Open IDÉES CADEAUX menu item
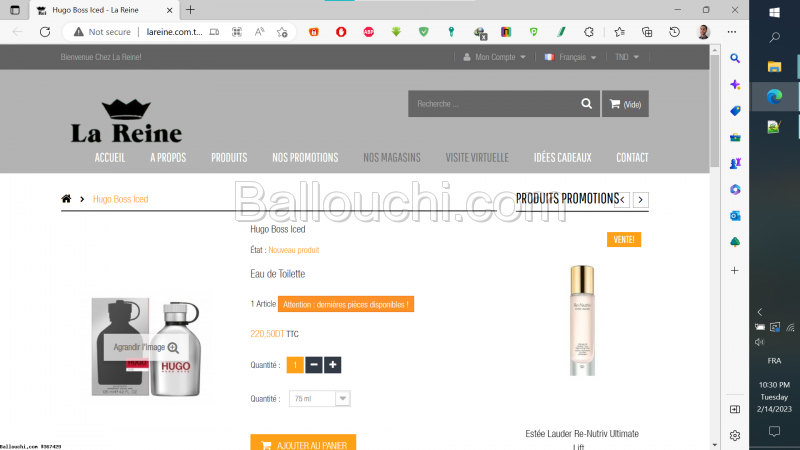Viewport: 800px width, 450px height. click(x=563, y=158)
